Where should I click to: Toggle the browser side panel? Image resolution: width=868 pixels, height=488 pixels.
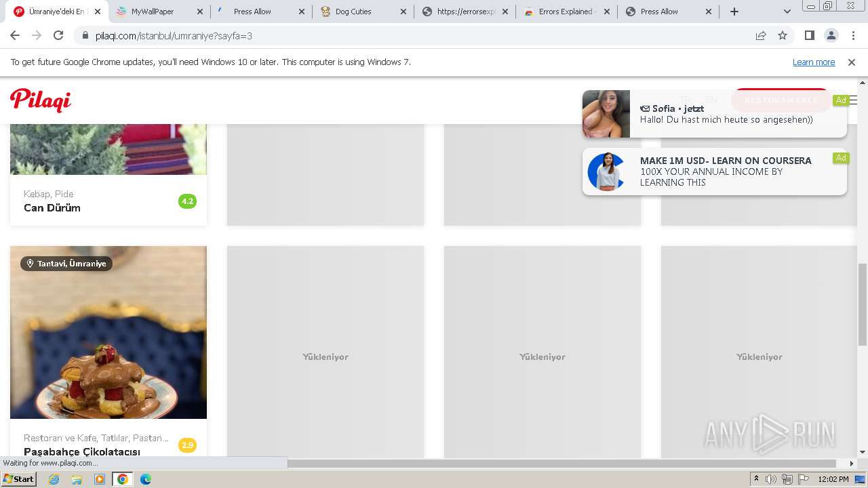(x=809, y=35)
